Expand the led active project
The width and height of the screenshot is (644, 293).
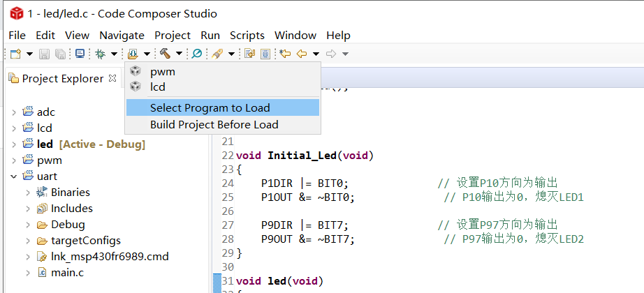coord(14,144)
